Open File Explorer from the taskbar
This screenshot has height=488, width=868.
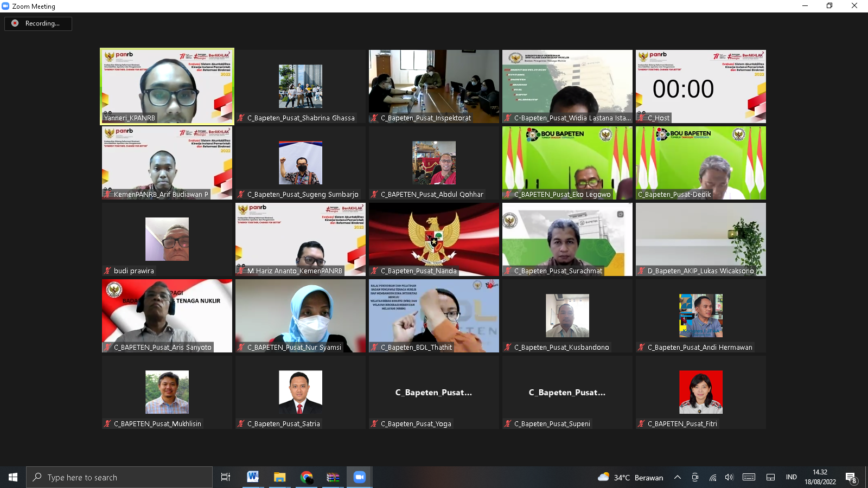(x=279, y=477)
